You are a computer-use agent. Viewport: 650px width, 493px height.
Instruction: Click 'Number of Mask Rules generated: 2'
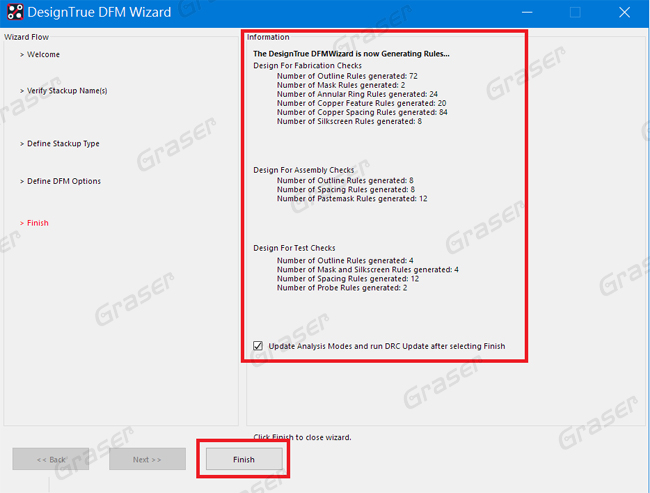pyautogui.click(x=341, y=85)
